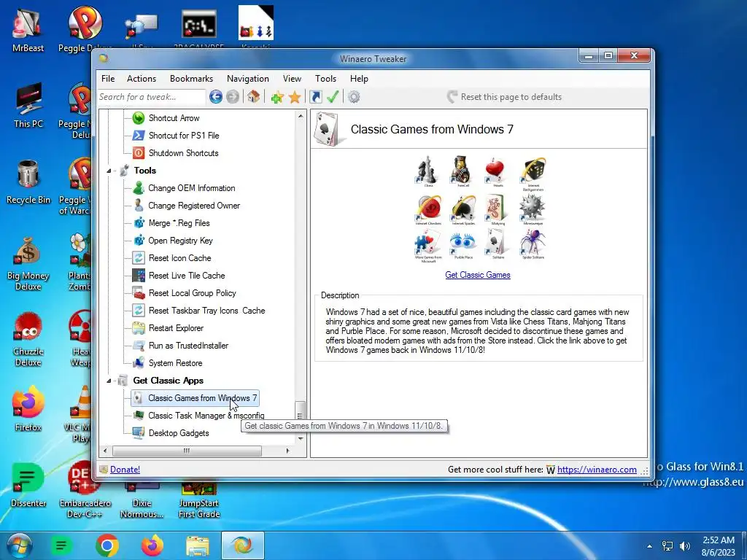Click the shortcut arrow toolbar icon
Image resolution: width=747 pixels, height=560 pixels.
(315, 97)
